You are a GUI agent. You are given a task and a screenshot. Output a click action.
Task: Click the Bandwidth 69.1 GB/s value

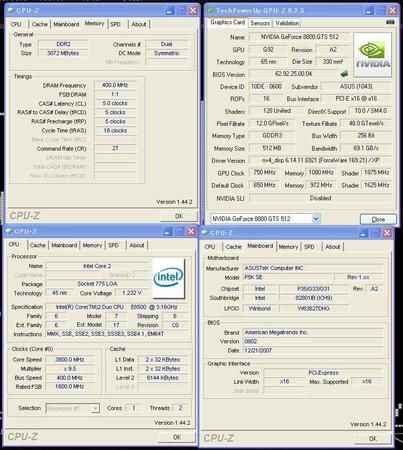(366, 148)
